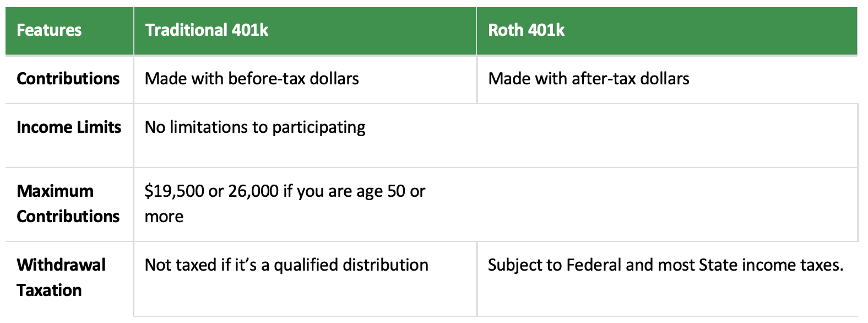Click the Income Limits row label
Screen dimensions: 868x323
69,127
